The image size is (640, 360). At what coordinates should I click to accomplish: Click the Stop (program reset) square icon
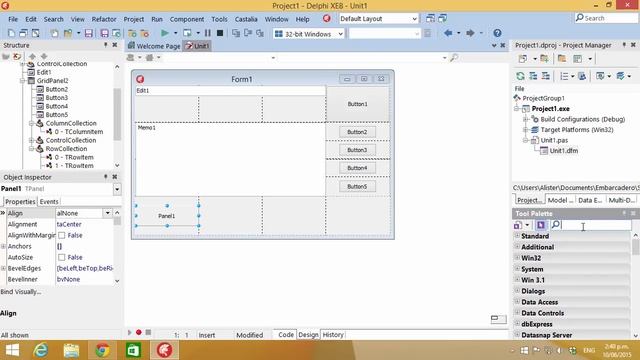click(220, 33)
